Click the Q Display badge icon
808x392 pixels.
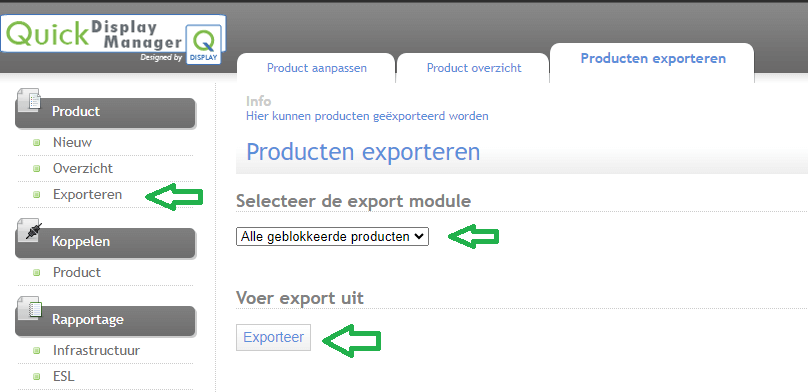[x=204, y=45]
